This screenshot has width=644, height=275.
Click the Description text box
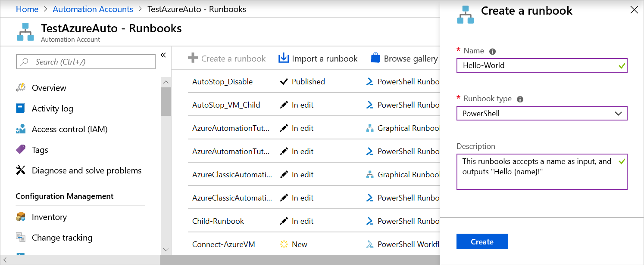coord(542,172)
